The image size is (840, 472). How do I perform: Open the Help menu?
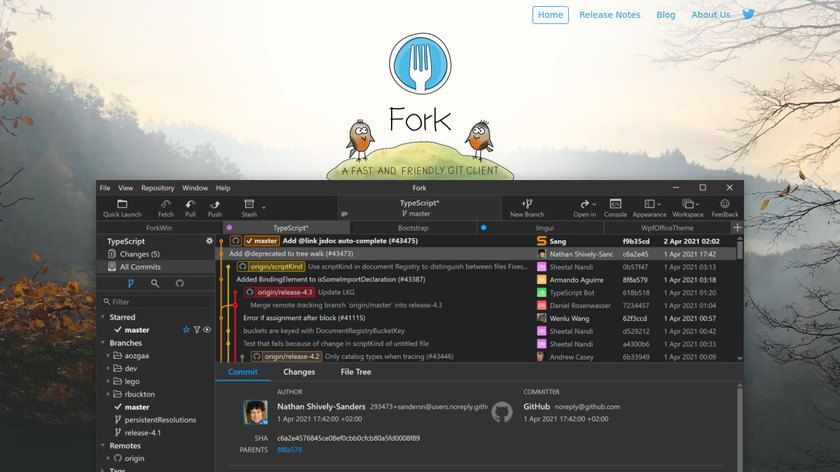(223, 188)
